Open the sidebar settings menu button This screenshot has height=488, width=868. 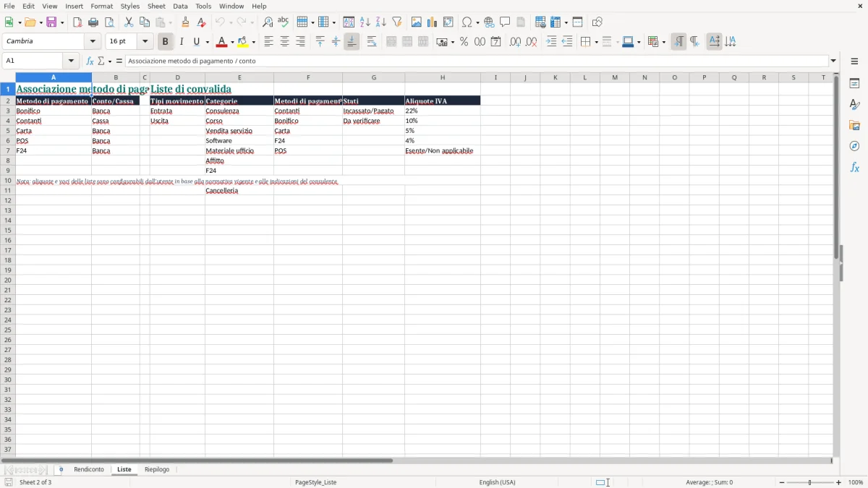854,61
